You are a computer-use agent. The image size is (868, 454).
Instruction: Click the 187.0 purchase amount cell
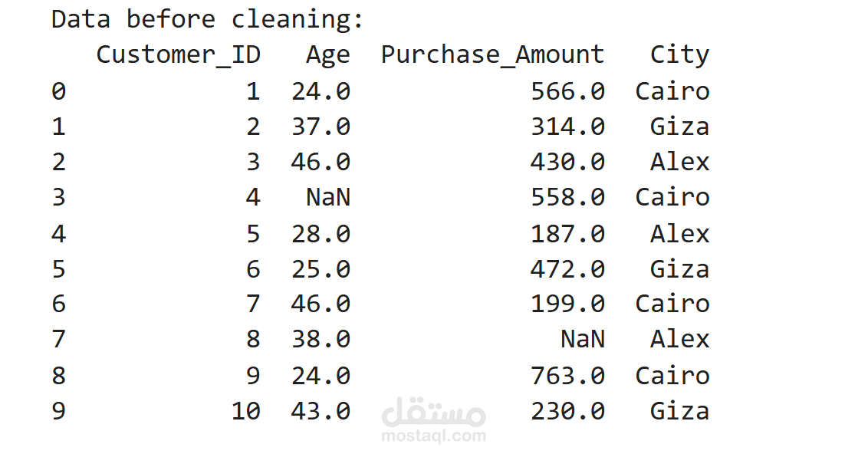click(567, 233)
